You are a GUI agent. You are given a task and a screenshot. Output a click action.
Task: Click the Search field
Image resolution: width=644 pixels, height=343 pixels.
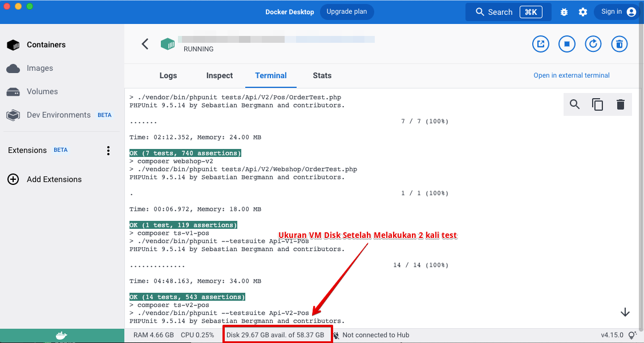click(x=508, y=12)
